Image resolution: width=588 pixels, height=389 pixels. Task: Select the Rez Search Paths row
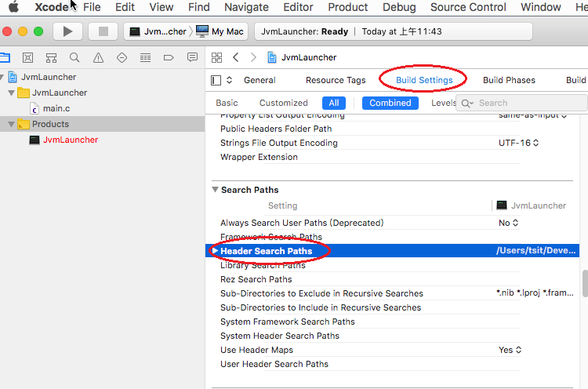click(392, 279)
